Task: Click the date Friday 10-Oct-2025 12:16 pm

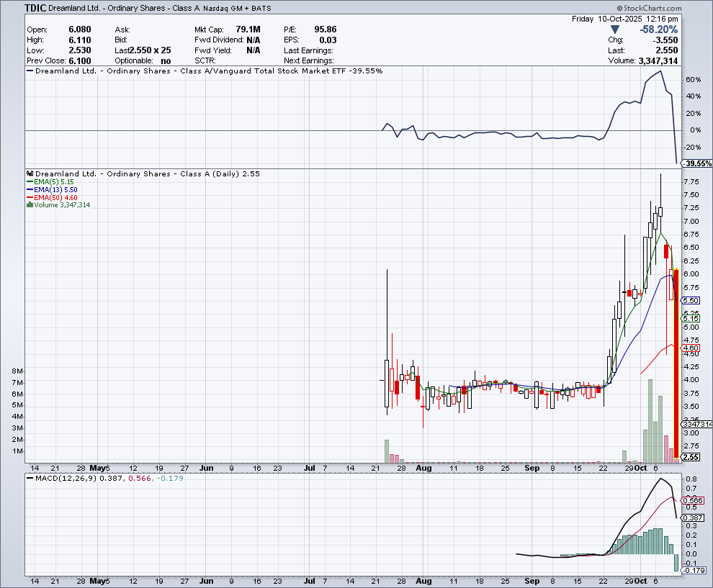Action: click(x=625, y=19)
